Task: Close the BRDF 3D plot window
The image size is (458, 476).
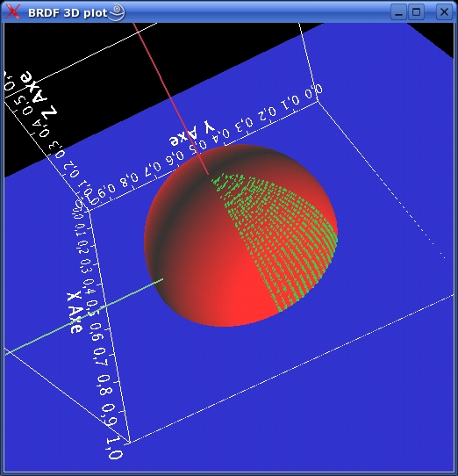Action: coord(444,12)
